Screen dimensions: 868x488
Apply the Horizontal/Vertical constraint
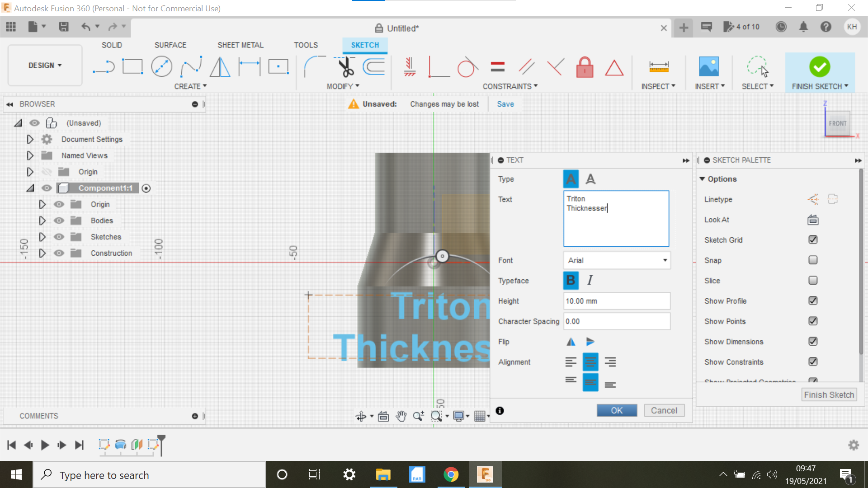(x=410, y=67)
